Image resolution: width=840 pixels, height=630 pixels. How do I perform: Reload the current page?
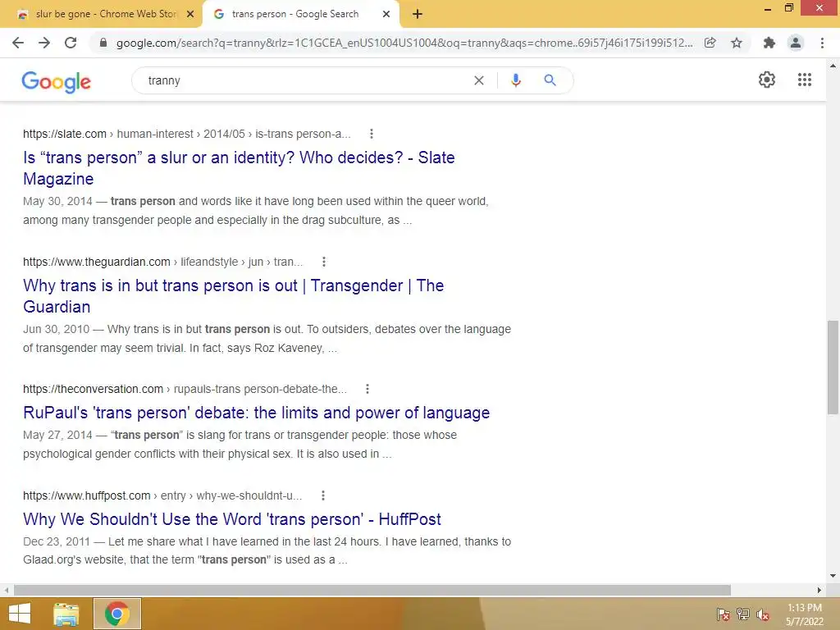(71, 43)
